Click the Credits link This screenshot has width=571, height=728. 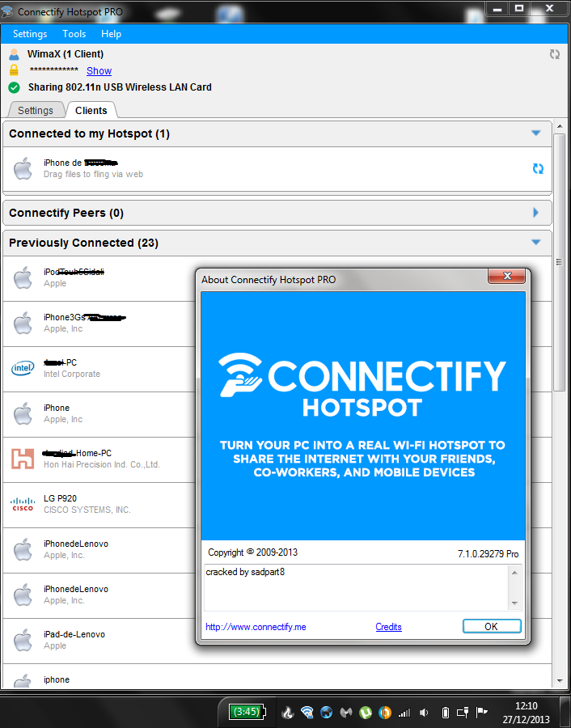pyautogui.click(x=388, y=627)
